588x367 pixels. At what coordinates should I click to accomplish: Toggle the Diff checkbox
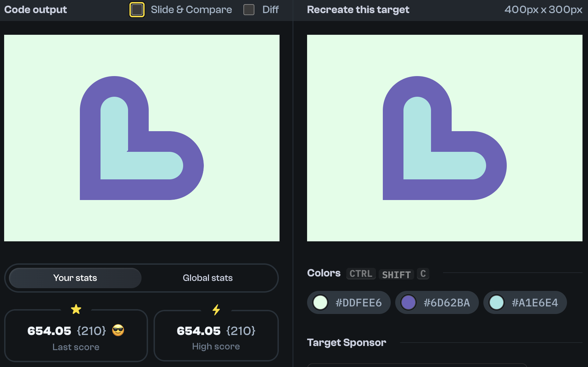click(x=249, y=10)
